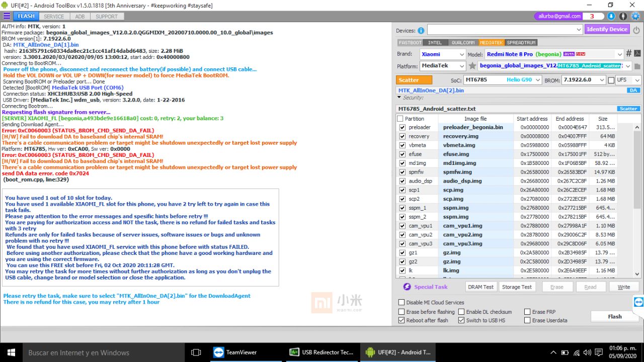Uncheck the preloader partition checkbox
Viewport: 644px width, 362px height.
coord(402,127)
